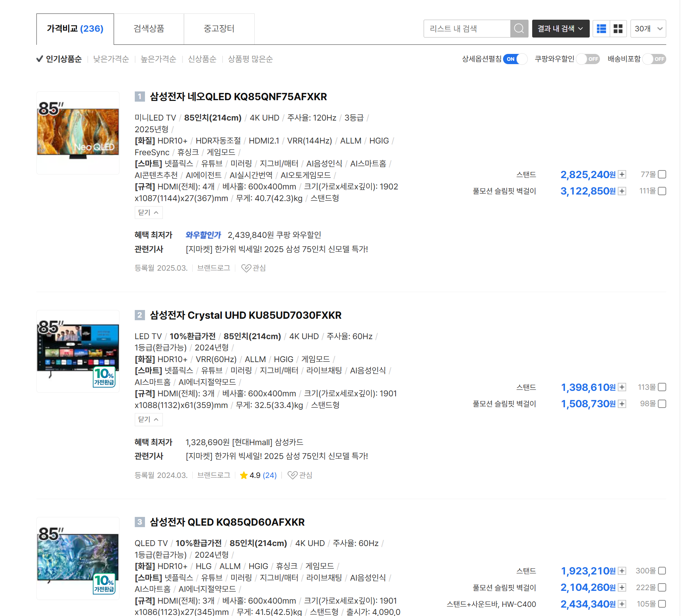Select the 중고장터 tab
Screen dimensions: 691x616
(219, 29)
